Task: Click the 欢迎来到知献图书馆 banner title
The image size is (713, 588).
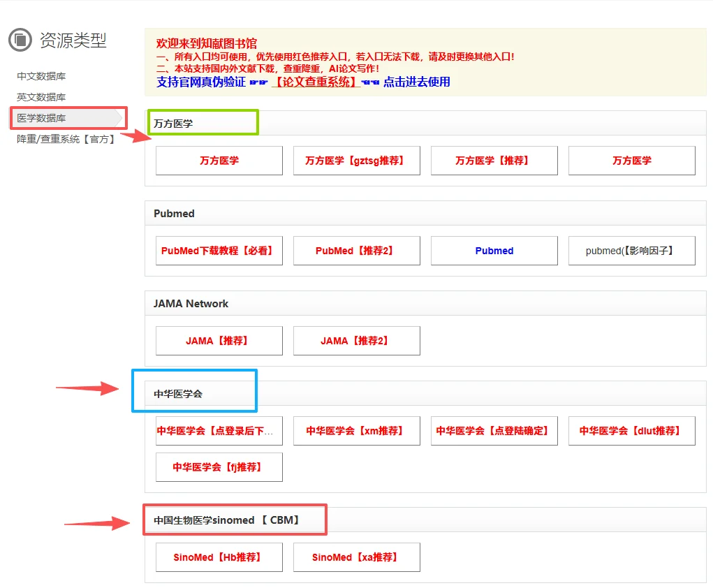Action: pos(207,43)
